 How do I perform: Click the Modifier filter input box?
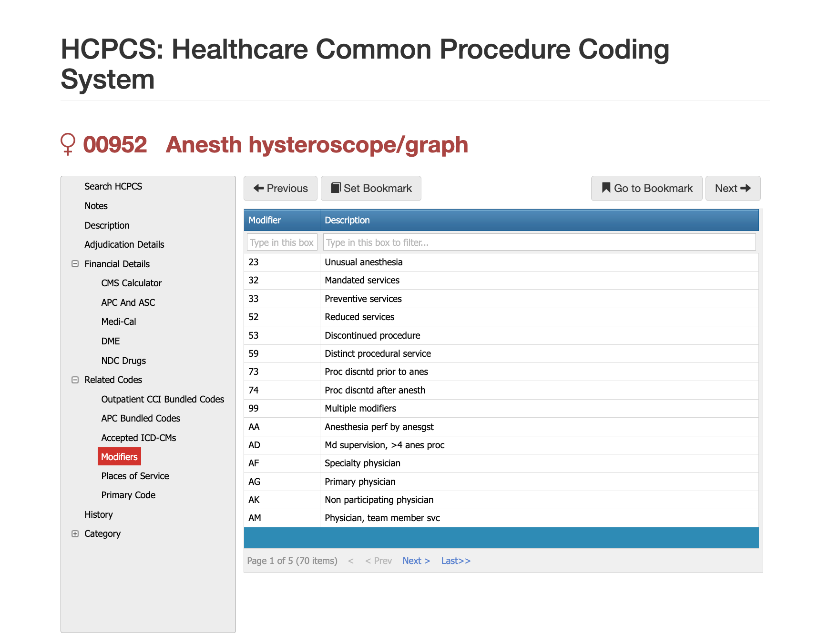pos(282,242)
